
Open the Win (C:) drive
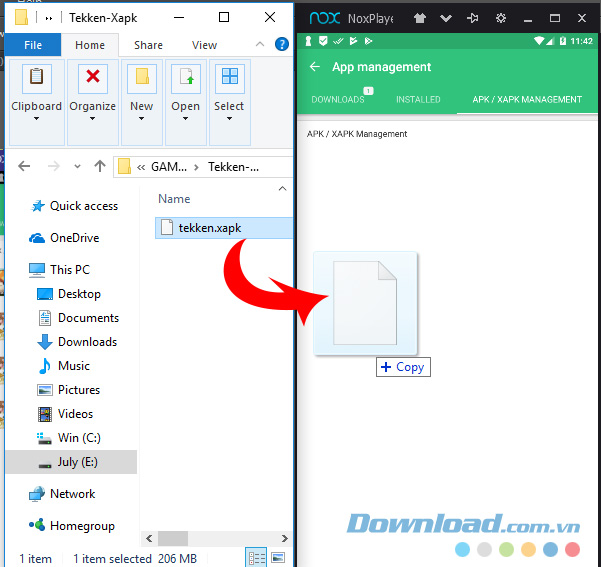(x=69, y=438)
